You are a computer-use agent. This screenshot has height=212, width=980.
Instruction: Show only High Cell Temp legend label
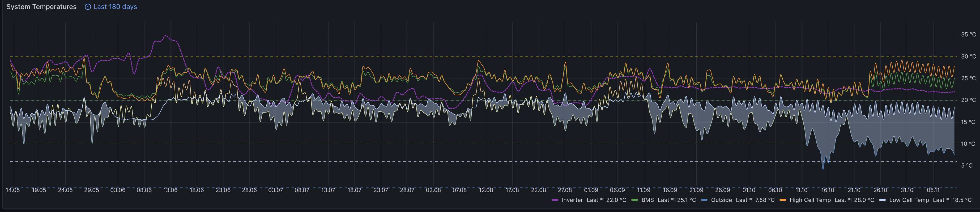(x=810, y=200)
